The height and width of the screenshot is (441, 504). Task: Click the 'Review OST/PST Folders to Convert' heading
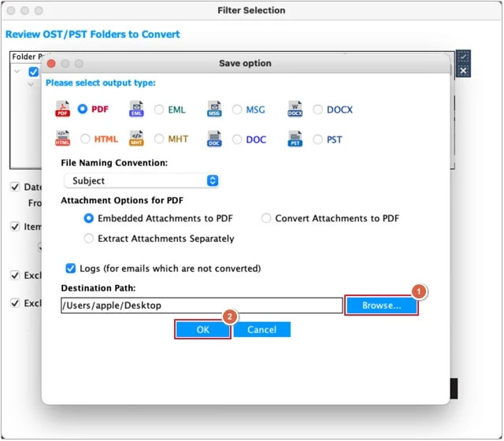pyautogui.click(x=93, y=35)
